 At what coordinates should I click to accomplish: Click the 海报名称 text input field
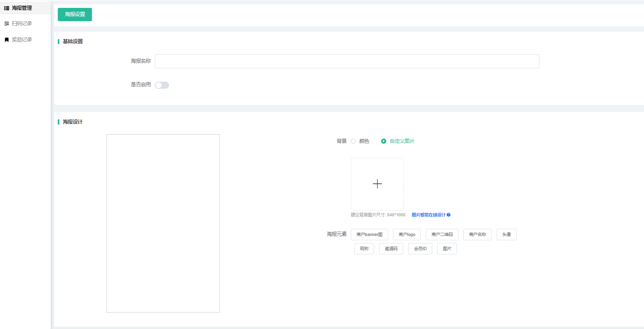(x=347, y=61)
